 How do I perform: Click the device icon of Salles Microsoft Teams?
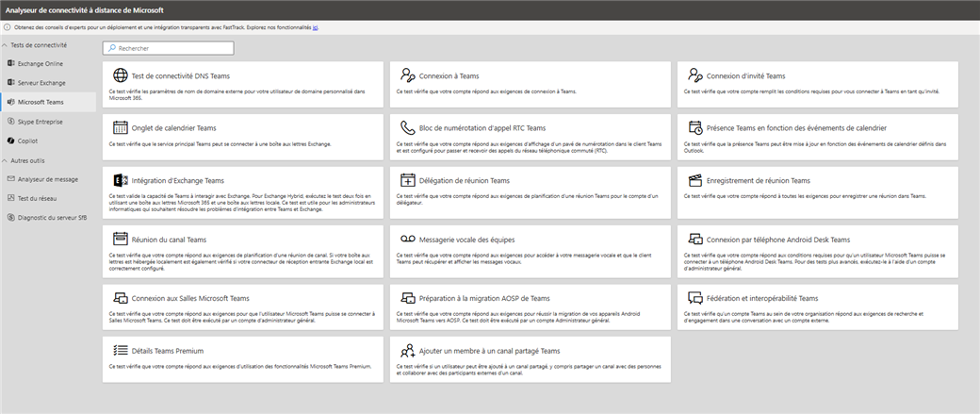tap(120, 298)
